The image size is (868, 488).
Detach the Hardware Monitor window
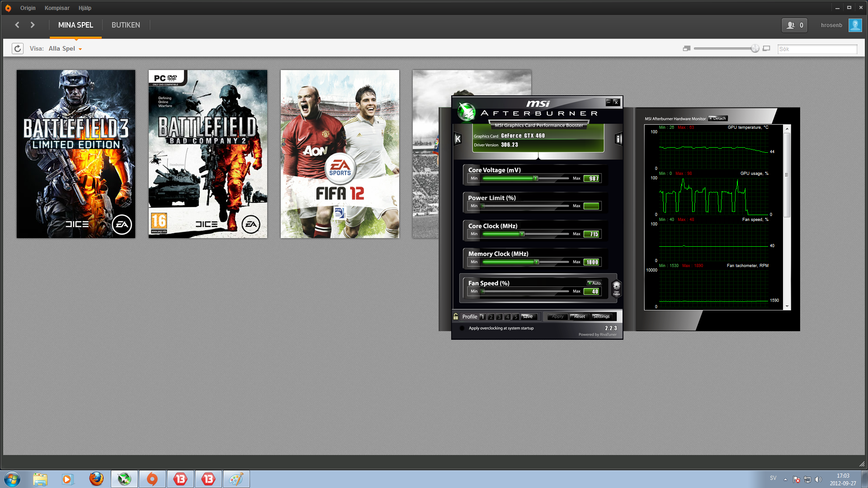coord(717,118)
